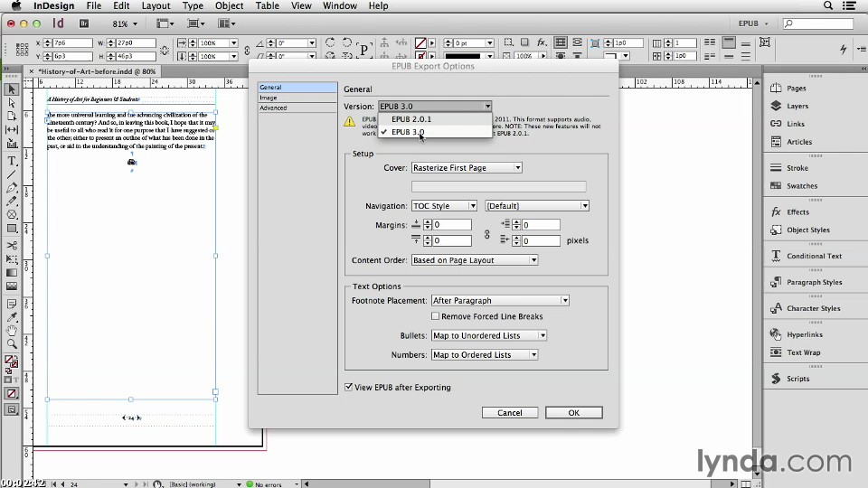Screen dimensions: 868x488
Task: Click the right margin input field
Action: (541, 240)
